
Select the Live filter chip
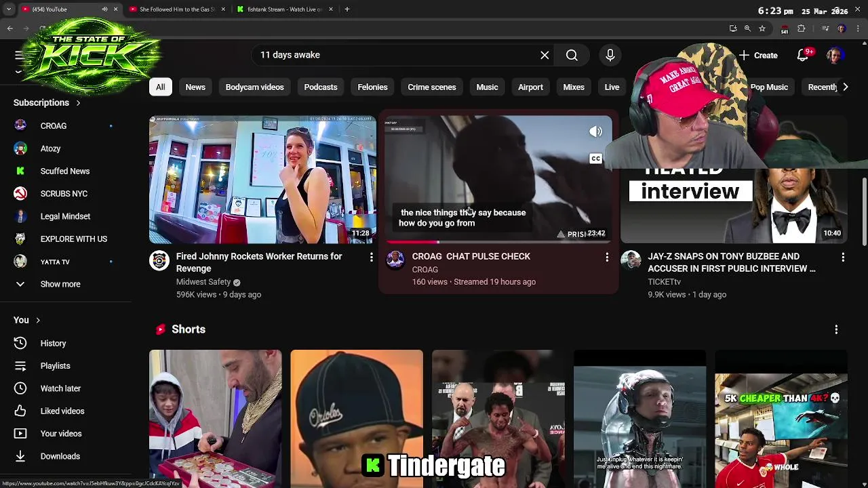(612, 87)
